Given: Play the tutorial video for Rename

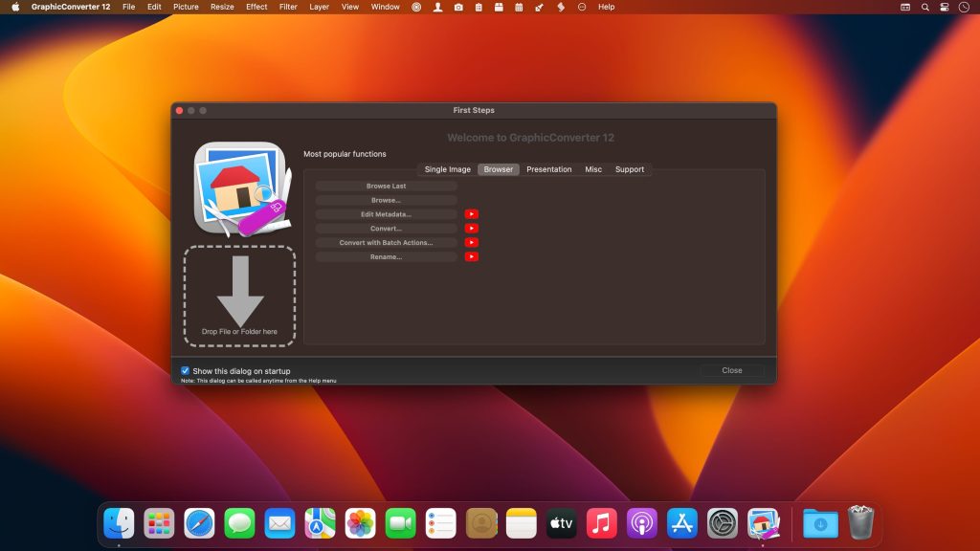Looking at the screenshot, I should tap(471, 256).
